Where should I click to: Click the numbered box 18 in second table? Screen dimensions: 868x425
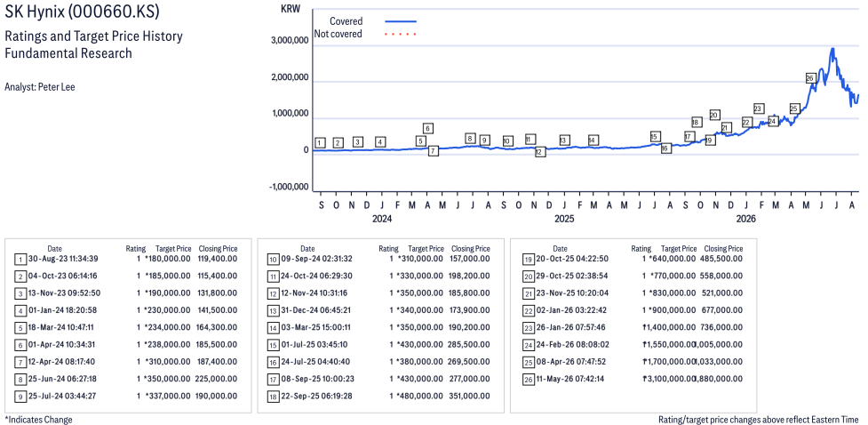[x=273, y=397]
